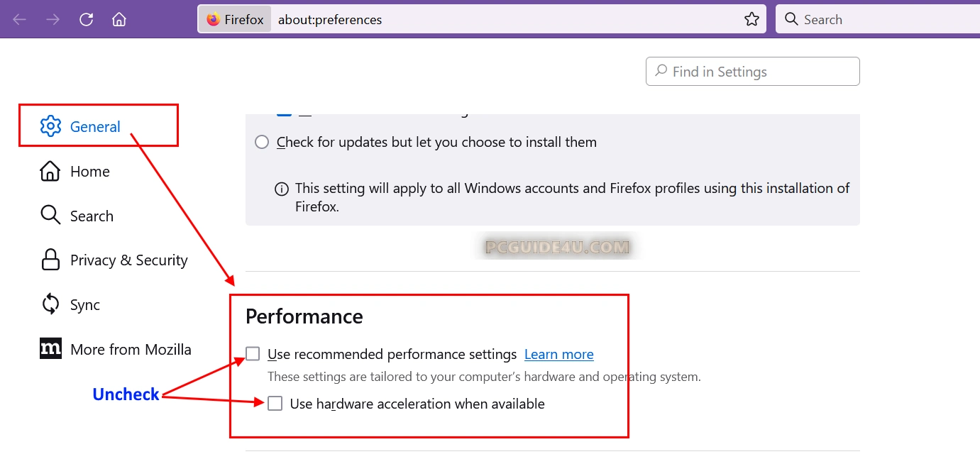This screenshot has width=980, height=459.
Task: Click the Mozilla logo icon in sidebar
Action: (50, 348)
